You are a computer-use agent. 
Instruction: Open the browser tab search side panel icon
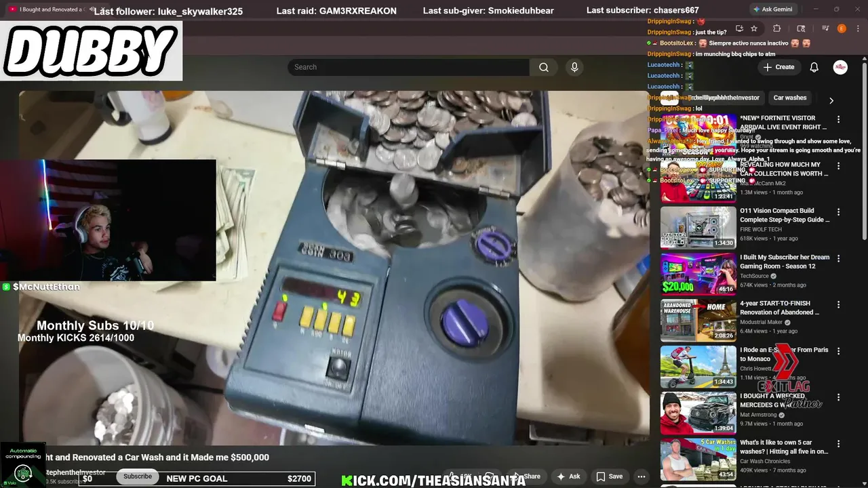(x=801, y=28)
